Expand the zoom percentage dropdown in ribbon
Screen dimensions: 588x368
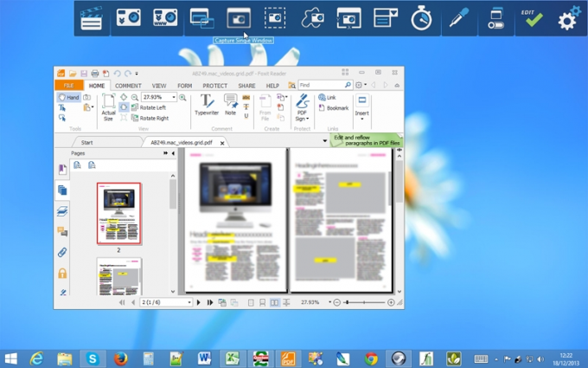(x=174, y=97)
